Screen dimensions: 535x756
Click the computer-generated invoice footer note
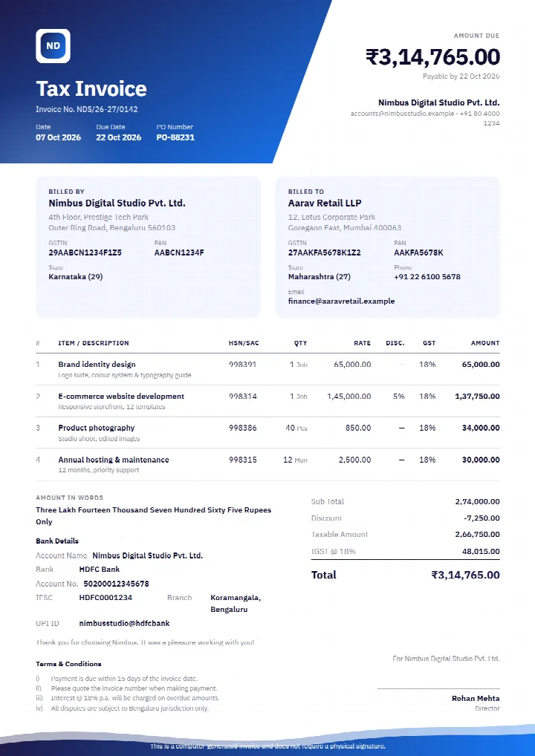tap(267, 746)
